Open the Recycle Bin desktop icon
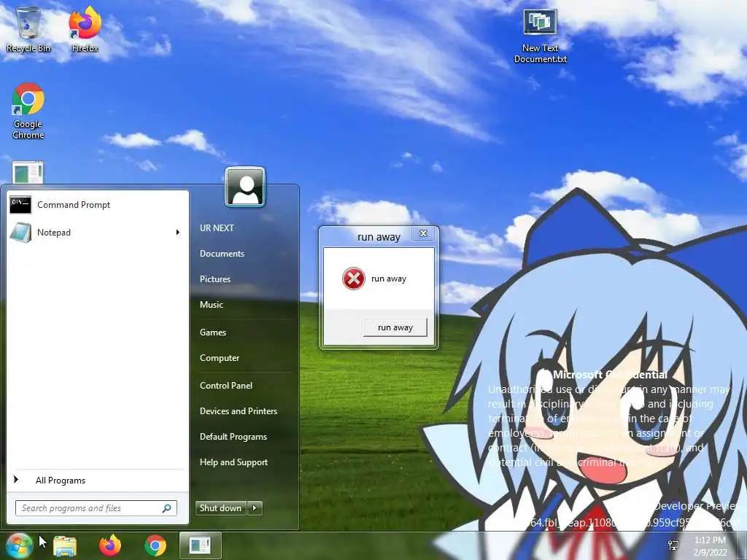This screenshot has height=560, width=747. coord(28,29)
